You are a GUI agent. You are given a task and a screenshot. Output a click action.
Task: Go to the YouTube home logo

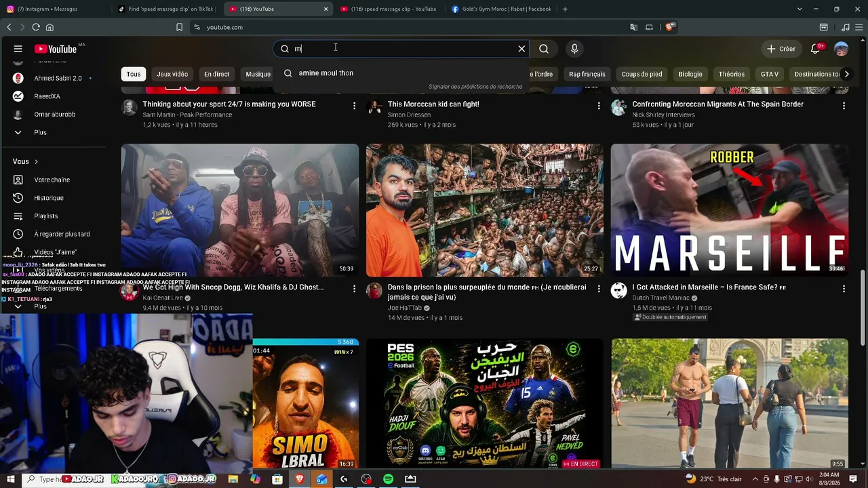click(x=56, y=49)
